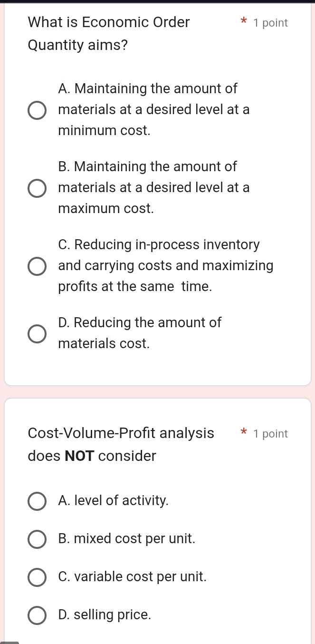Choose radio for Reducing in-process inventory option
The height and width of the screenshot is (644, 315).
click(37, 266)
